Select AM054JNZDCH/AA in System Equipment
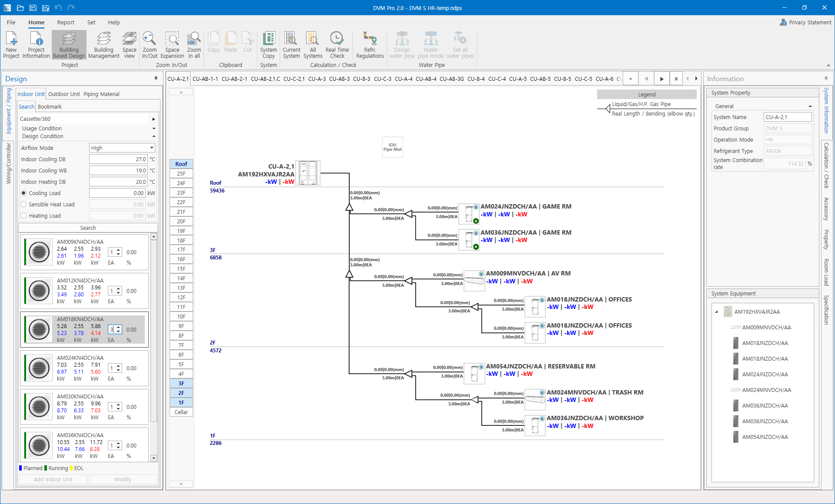This screenshot has height=504, width=835. pos(765,437)
